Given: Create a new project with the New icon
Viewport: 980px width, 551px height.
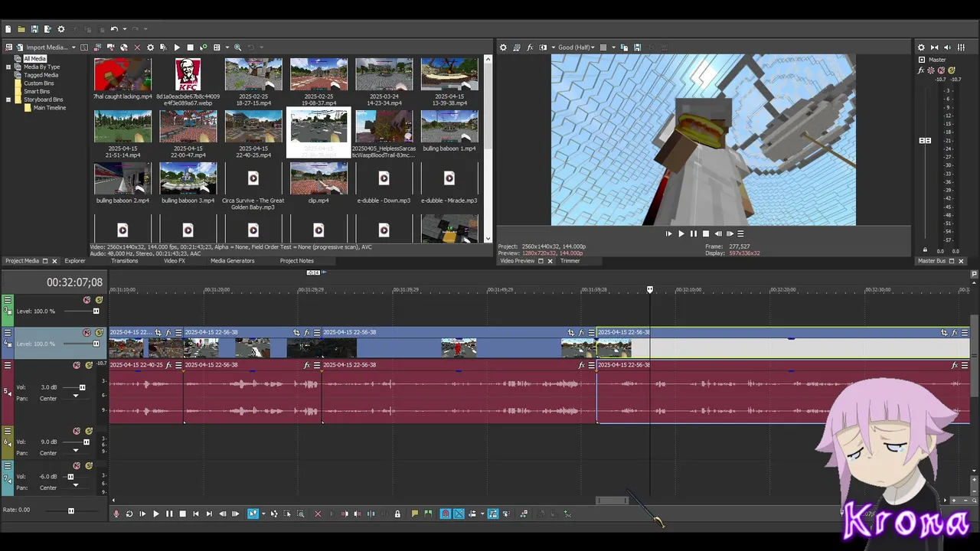Looking at the screenshot, I should pyautogui.click(x=8, y=29).
